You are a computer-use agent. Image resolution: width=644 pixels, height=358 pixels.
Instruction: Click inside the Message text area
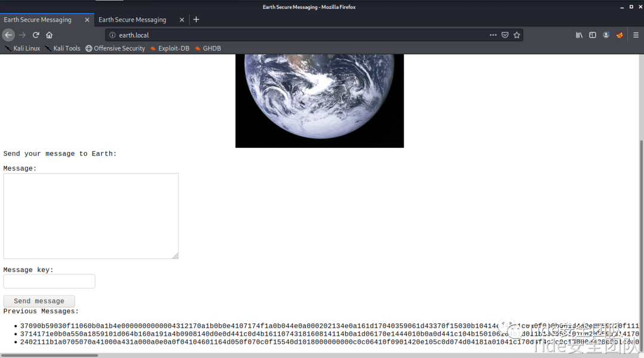[x=91, y=216]
